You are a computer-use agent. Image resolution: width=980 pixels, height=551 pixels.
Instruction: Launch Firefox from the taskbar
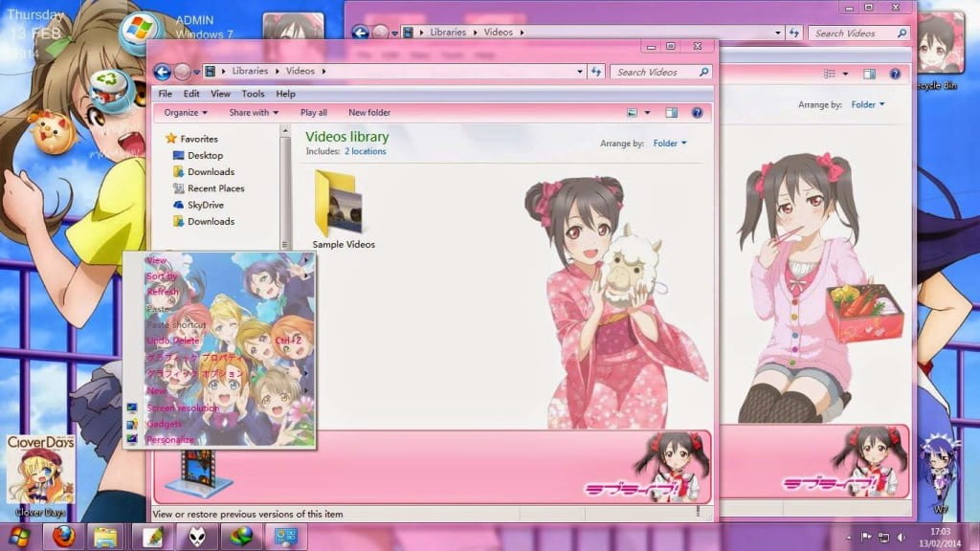tap(63, 537)
